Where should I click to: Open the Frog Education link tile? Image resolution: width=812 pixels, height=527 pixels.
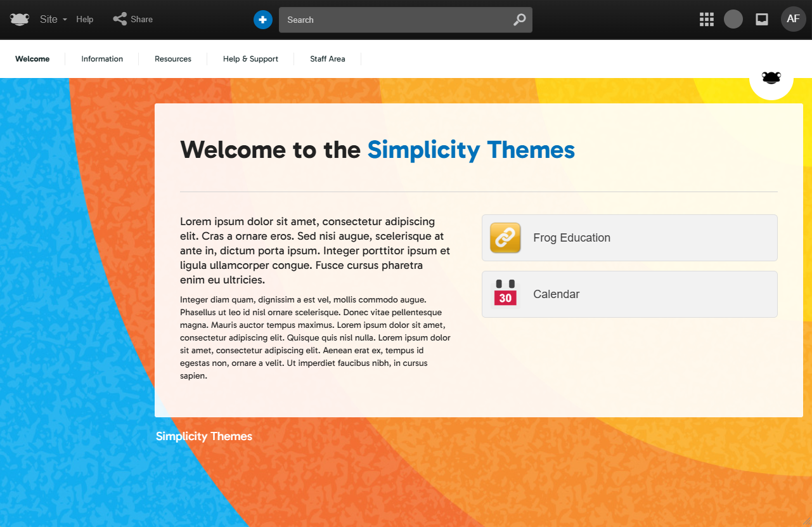(x=629, y=238)
